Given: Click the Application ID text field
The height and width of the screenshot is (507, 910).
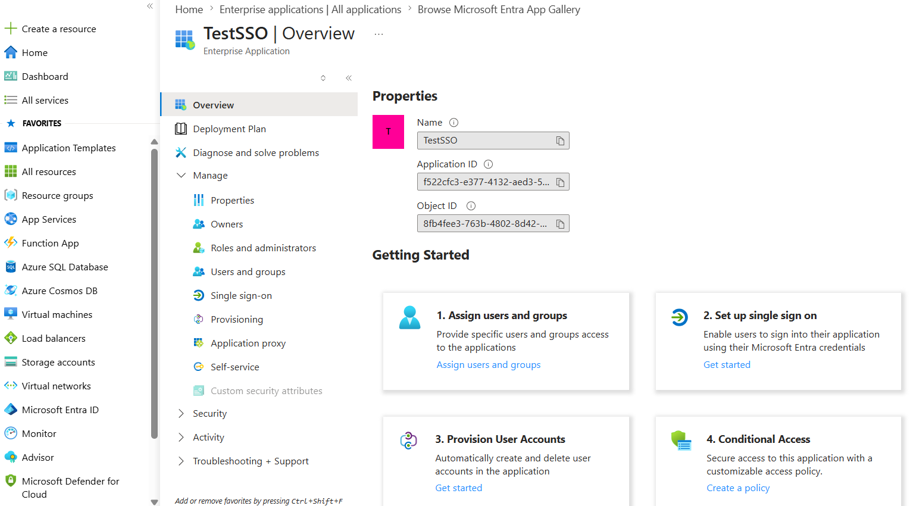Looking at the screenshot, I should coord(493,182).
